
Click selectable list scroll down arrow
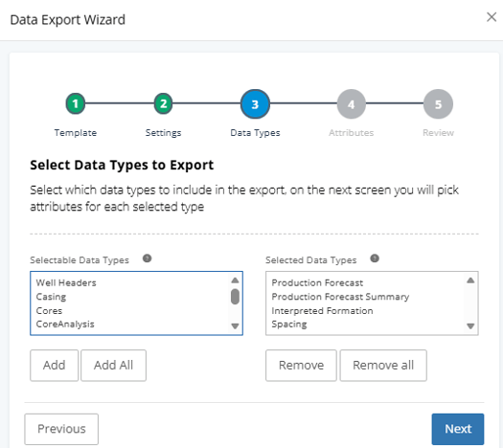[x=235, y=325]
